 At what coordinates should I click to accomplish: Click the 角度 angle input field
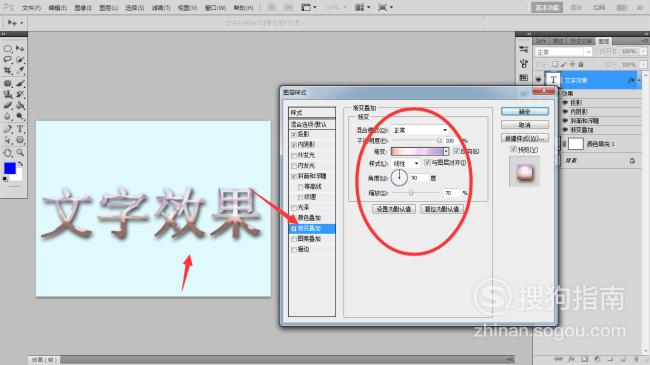tap(419, 178)
